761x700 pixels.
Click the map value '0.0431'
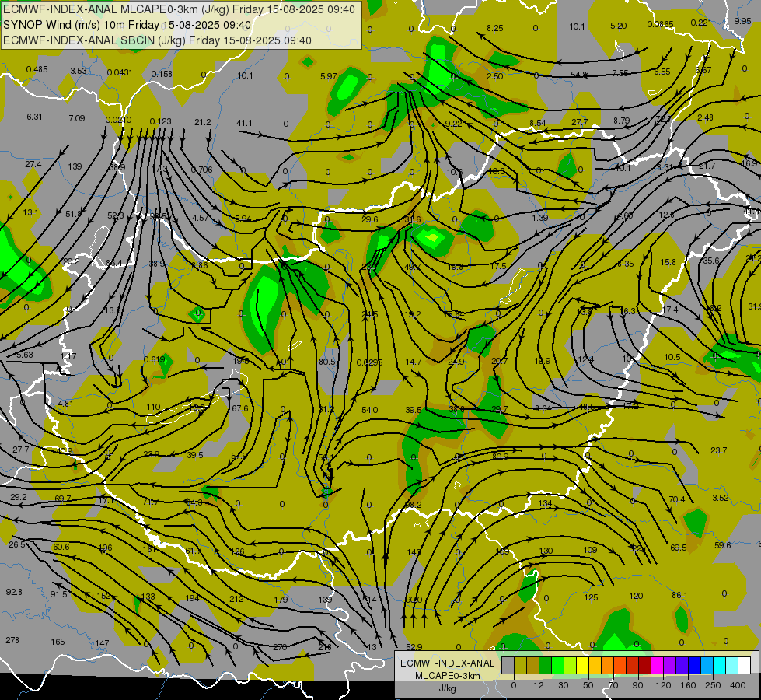pos(120,72)
